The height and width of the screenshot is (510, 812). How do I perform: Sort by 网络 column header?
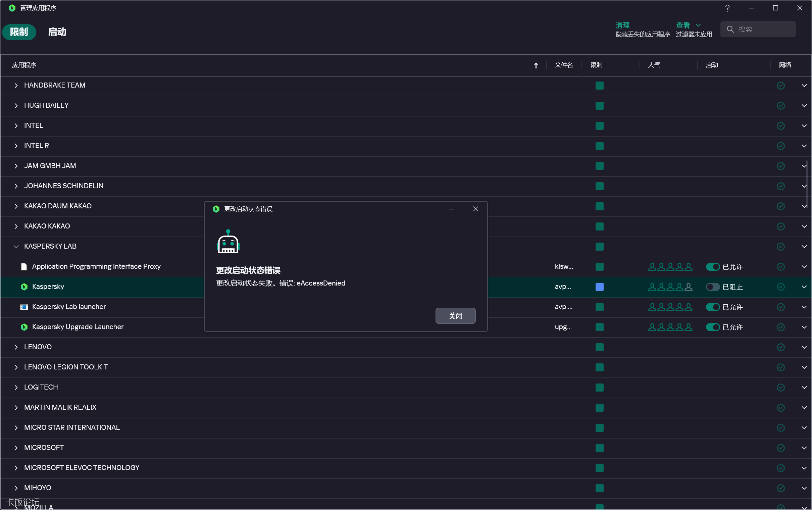[785, 65]
